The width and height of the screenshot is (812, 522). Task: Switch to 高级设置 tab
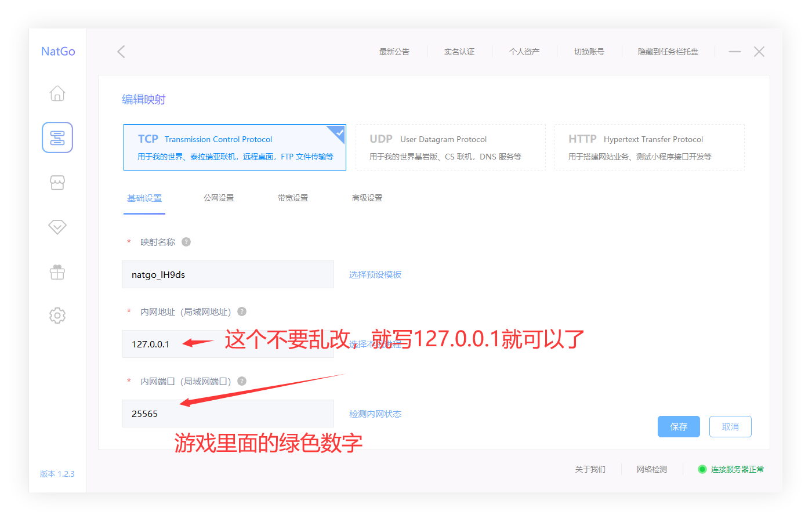[367, 198]
